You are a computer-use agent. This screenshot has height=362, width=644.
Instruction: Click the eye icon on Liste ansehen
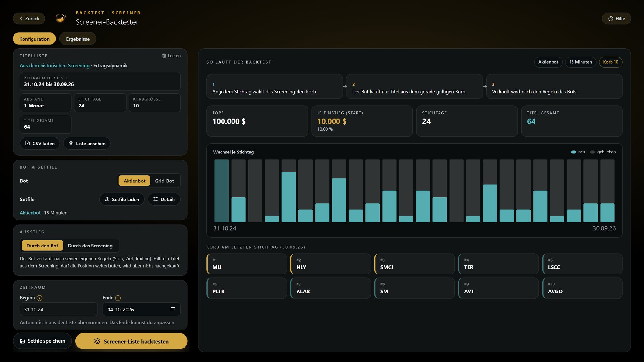tap(71, 143)
